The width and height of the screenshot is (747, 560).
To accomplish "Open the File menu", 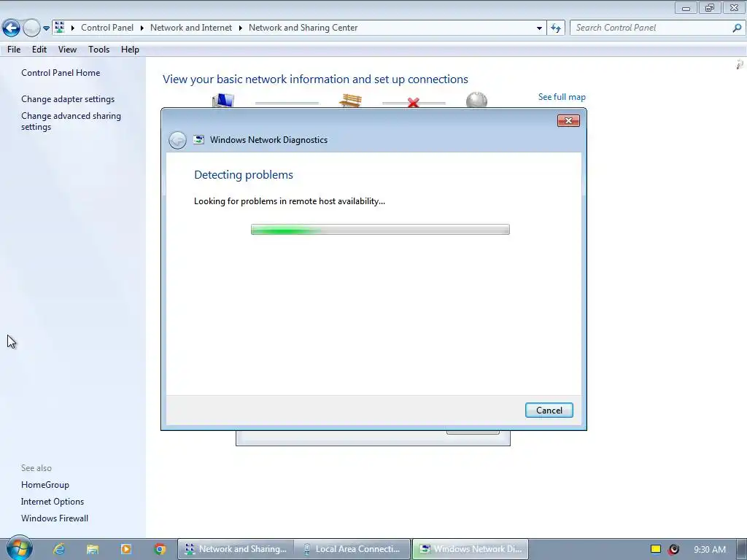I will pyautogui.click(x=14, y=50).
